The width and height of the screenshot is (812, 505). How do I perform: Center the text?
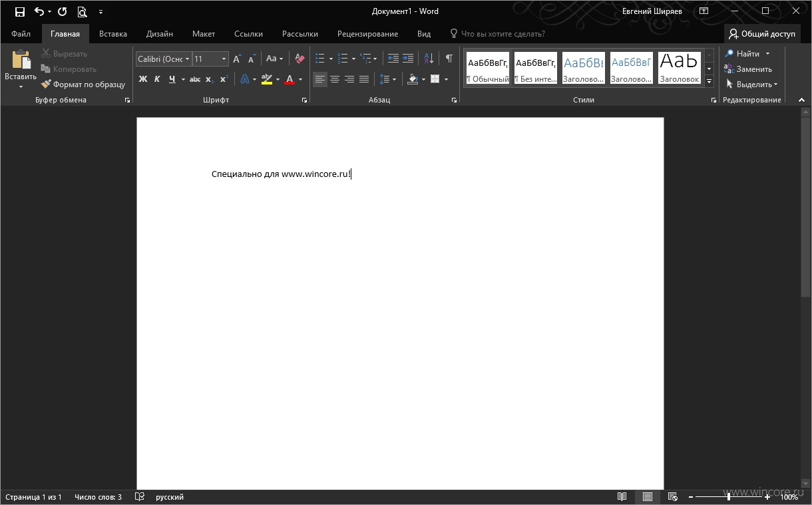335,79
